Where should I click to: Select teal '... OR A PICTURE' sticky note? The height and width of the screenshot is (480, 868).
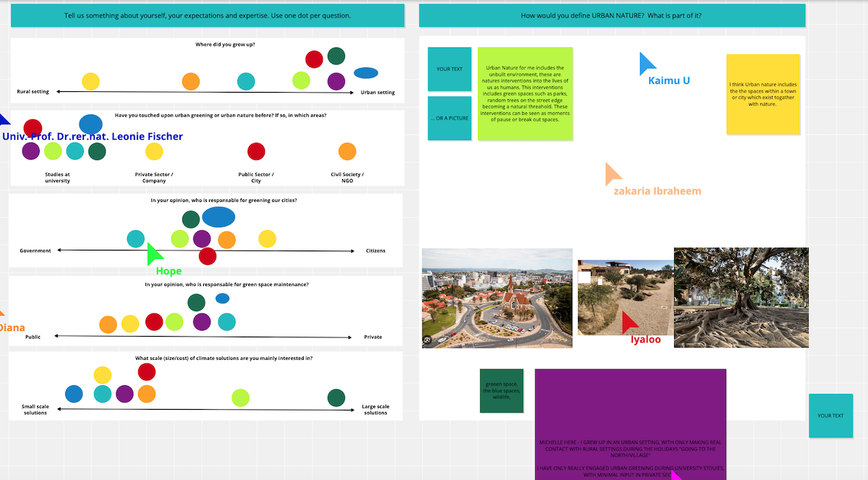[449, 118]
